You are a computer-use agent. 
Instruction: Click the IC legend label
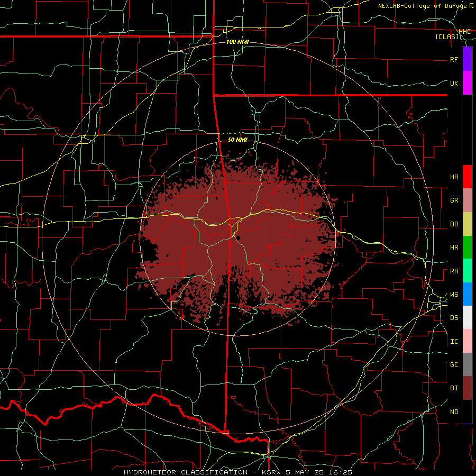pos(454,342)
